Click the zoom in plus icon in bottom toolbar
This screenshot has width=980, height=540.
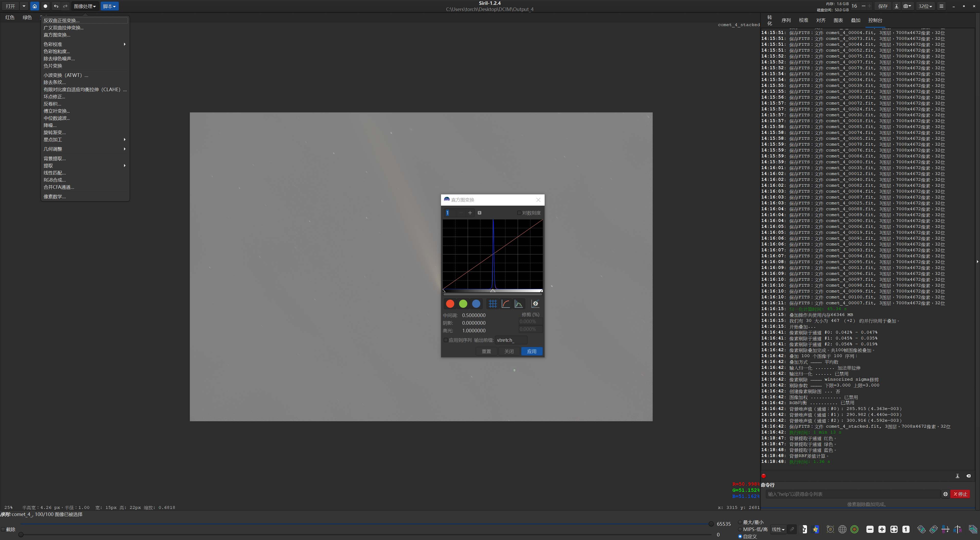[882, 529]
